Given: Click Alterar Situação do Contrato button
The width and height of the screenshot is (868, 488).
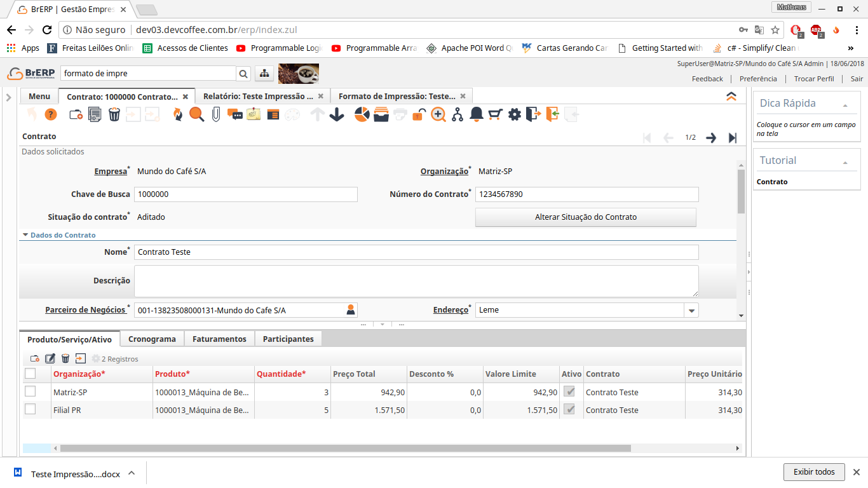Looking at the screenshot, I should click(585, 217).
